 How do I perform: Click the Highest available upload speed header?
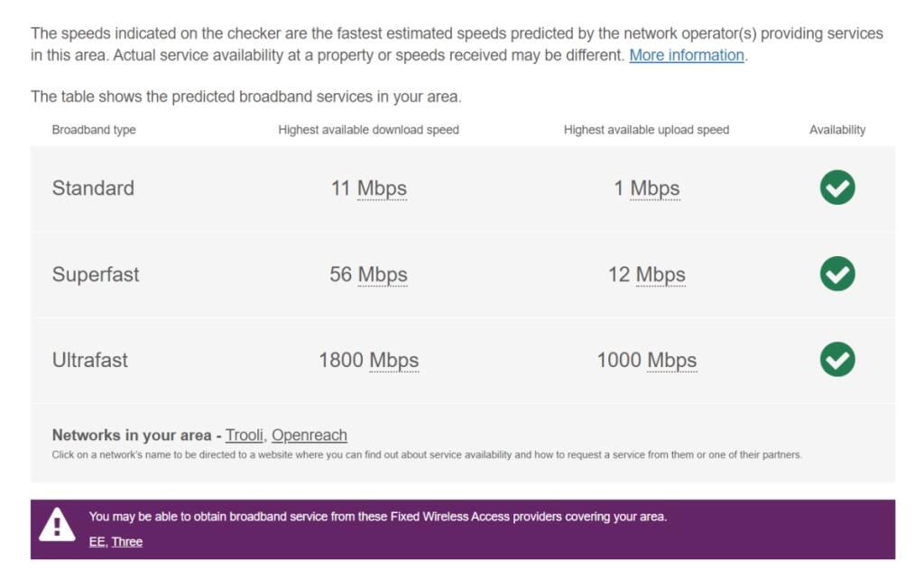tap(646, 130)
